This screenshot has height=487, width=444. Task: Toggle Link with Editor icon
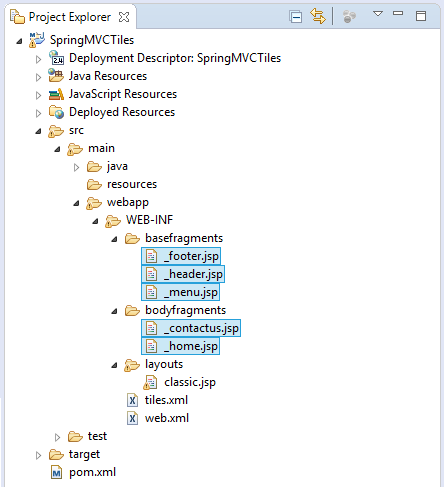[318, 16]
